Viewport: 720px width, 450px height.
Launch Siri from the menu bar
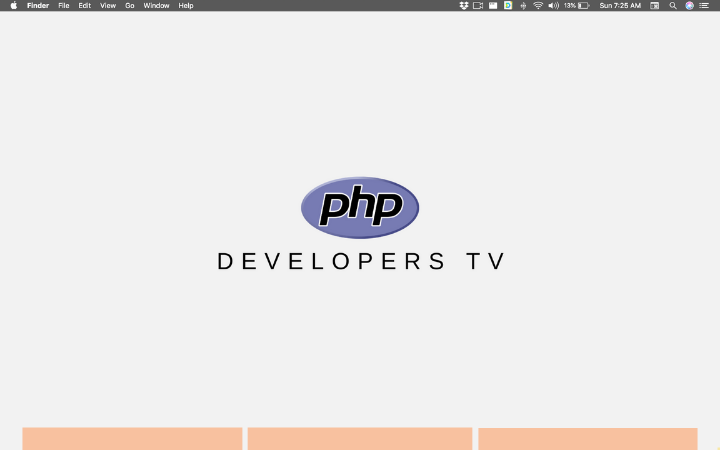click(x=689, y=6)
